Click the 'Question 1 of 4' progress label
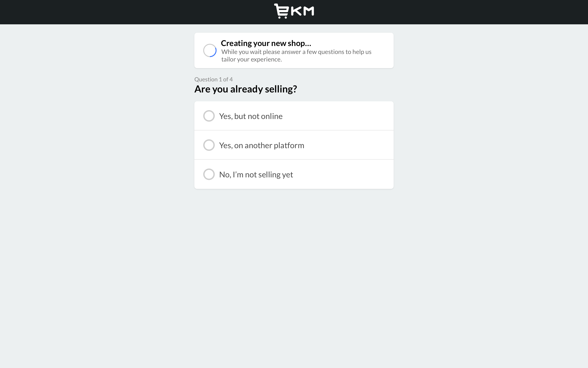 coord(213,79)
